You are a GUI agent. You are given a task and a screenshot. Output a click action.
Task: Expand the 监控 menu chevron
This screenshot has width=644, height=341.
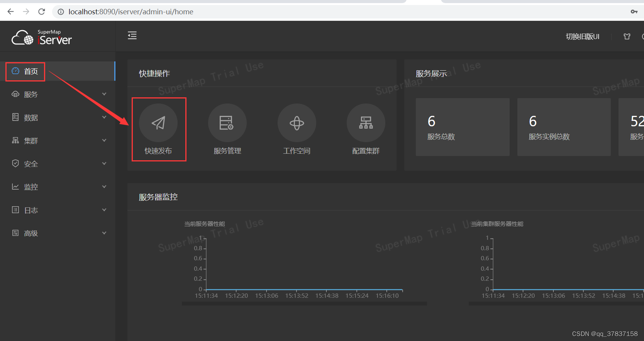click(104, 187)
